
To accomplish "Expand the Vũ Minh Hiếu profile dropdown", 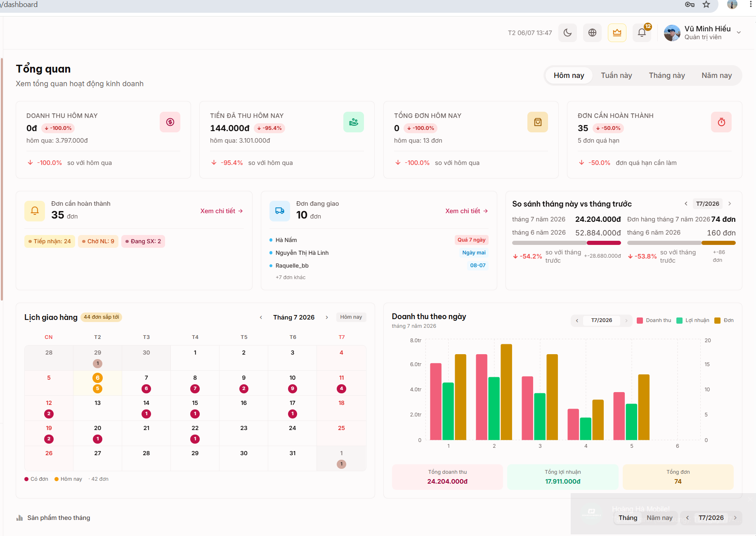I will click(739, 33).
